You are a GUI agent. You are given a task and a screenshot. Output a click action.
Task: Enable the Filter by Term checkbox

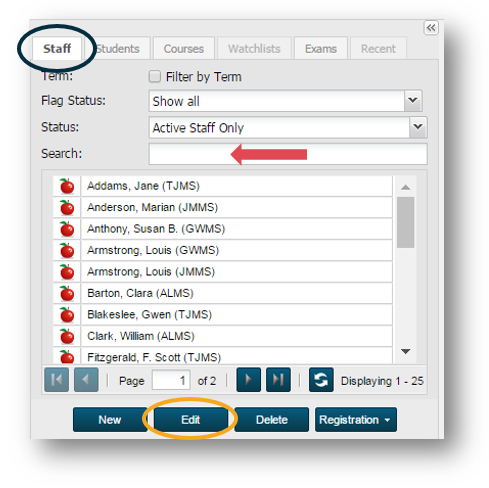(x=154, y=76)
